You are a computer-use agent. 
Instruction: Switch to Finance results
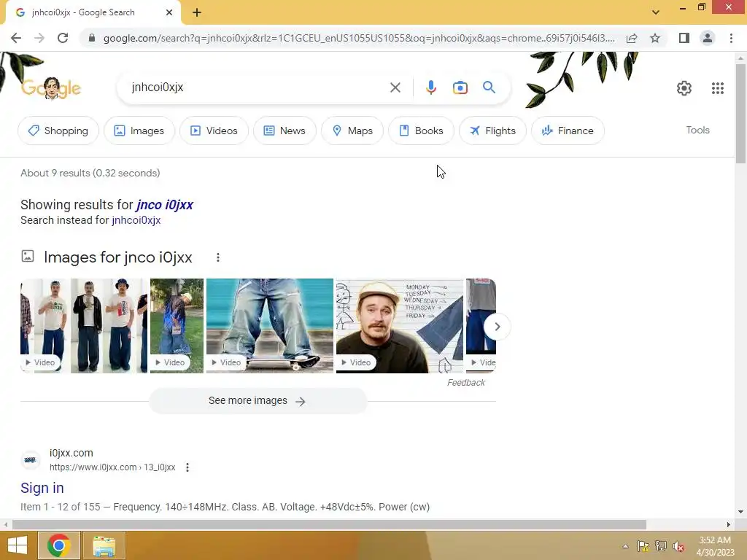568,131
